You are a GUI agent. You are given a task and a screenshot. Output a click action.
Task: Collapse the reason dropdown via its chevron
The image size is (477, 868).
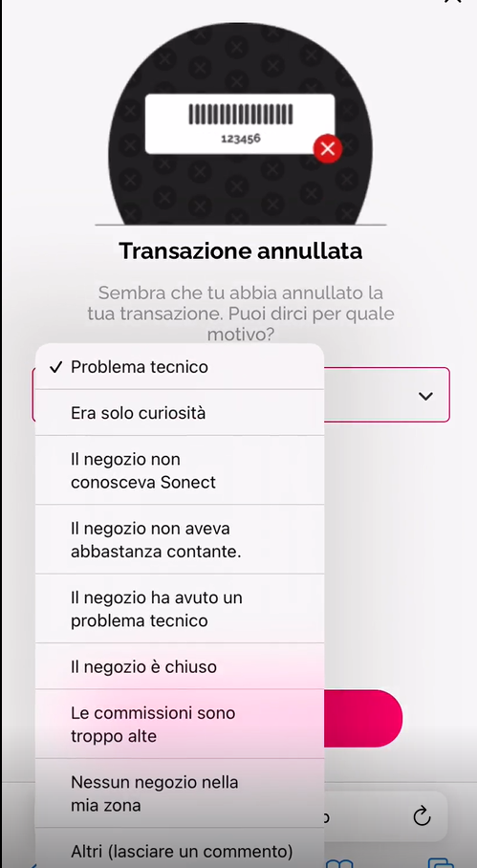[425, 396]
